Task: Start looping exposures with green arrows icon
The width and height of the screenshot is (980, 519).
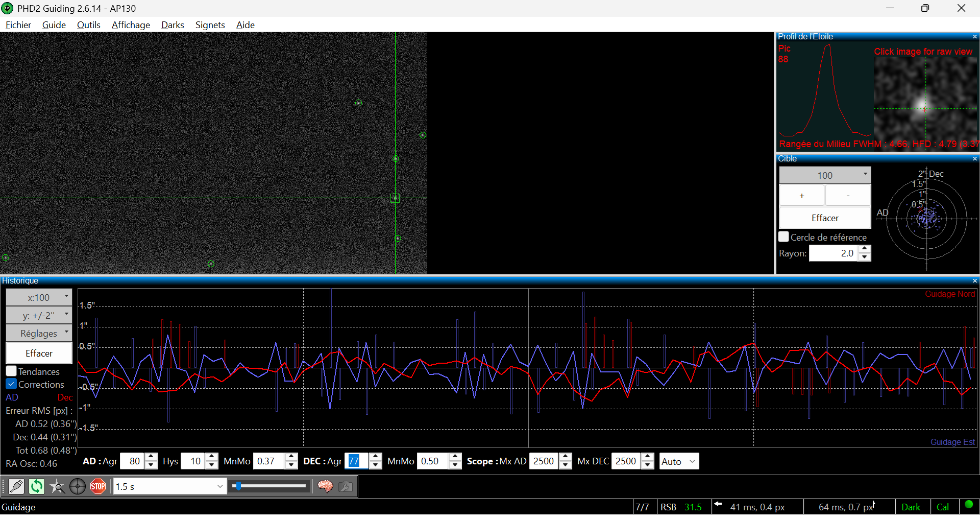Action: coord(37,486)
